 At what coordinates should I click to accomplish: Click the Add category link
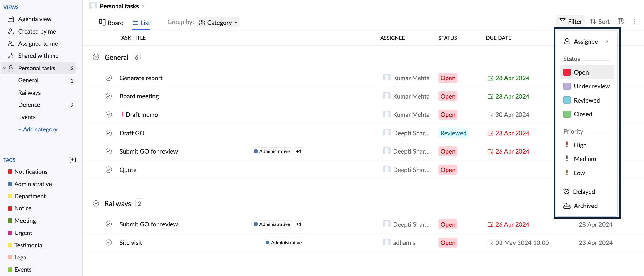[x=38, y=129]
